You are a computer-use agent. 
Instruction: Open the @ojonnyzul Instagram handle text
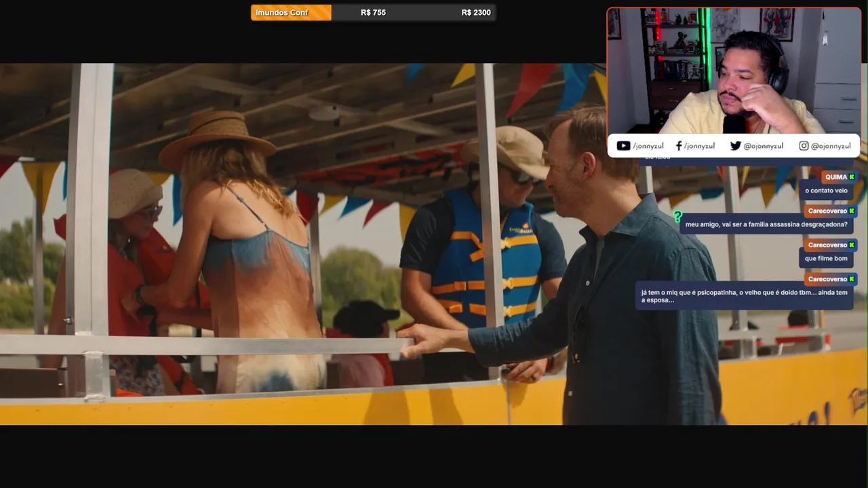pyautogui.click(x=831, y=146)
